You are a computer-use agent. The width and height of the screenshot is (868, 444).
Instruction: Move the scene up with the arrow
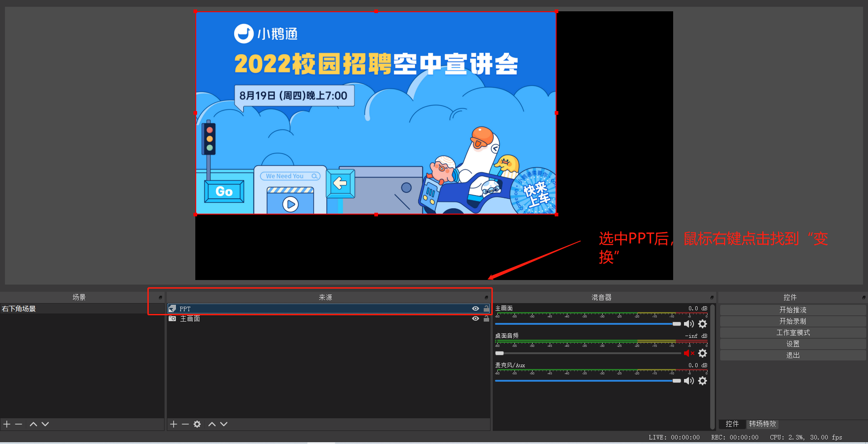(x=33, y=424)
